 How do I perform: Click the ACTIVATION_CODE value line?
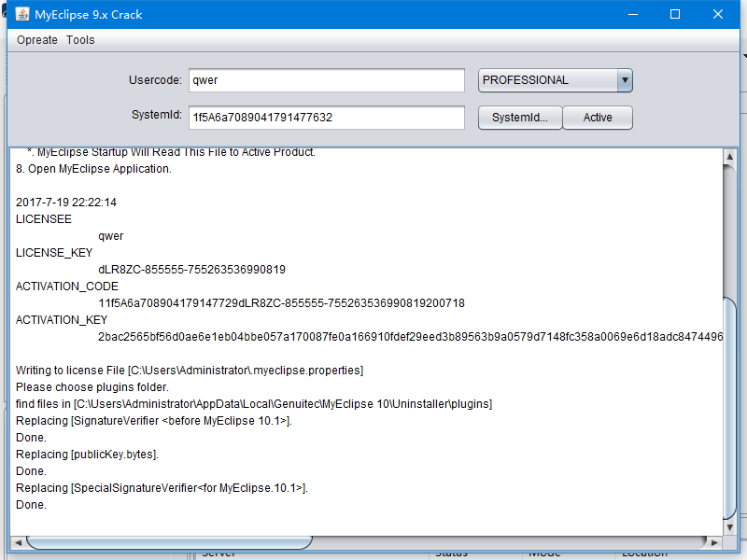[281, 303]
